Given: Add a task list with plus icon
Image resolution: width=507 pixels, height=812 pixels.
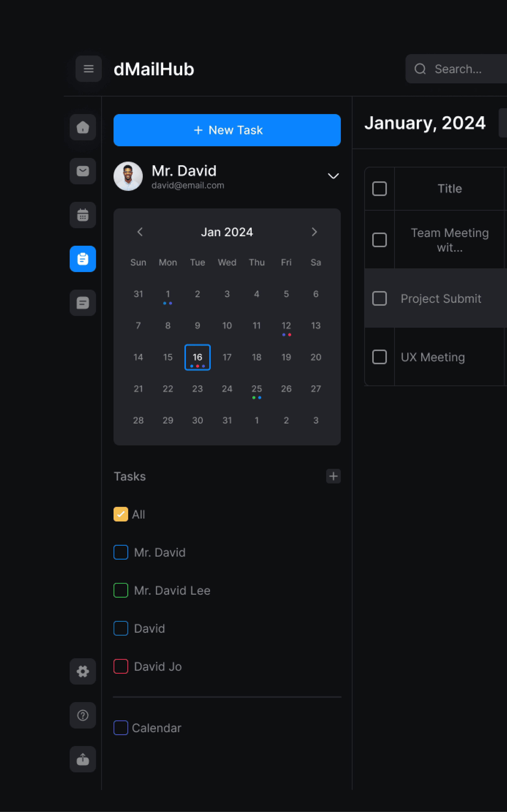Looking at the screenshot, I should pyautogui.click(x=333, y=476).
